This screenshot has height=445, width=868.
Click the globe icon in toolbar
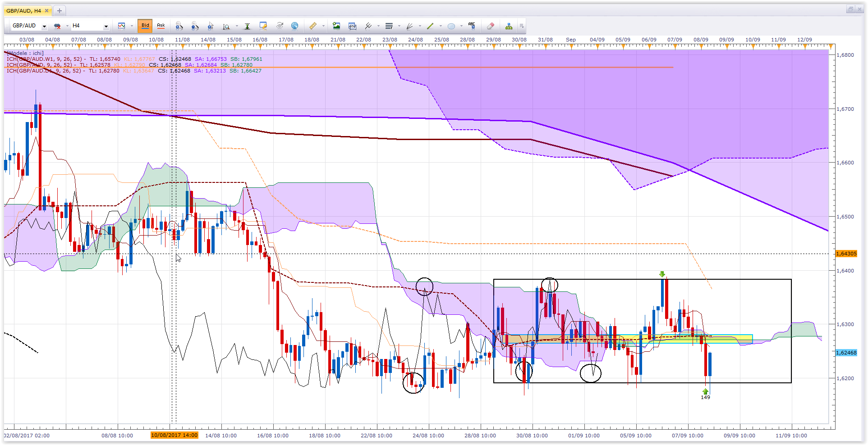coord(294,26)
